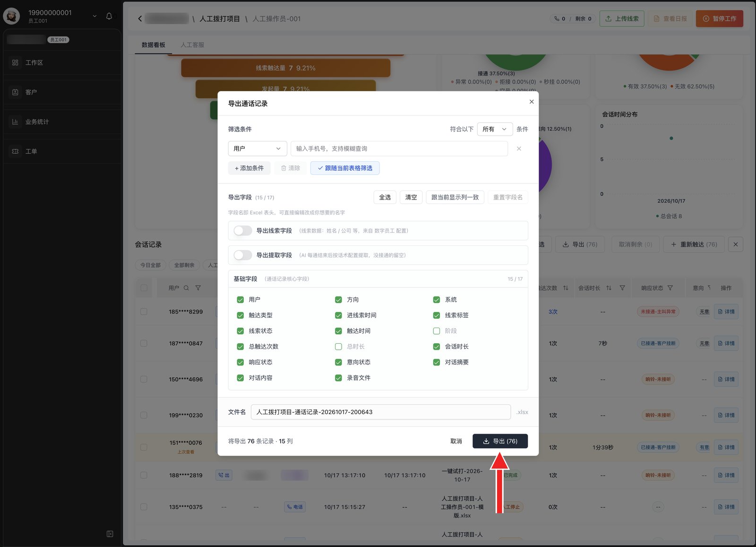This screenshot has width=756, height=547.
Task: Click 取消 in the export dialog
Action: [x=456, y=441]
